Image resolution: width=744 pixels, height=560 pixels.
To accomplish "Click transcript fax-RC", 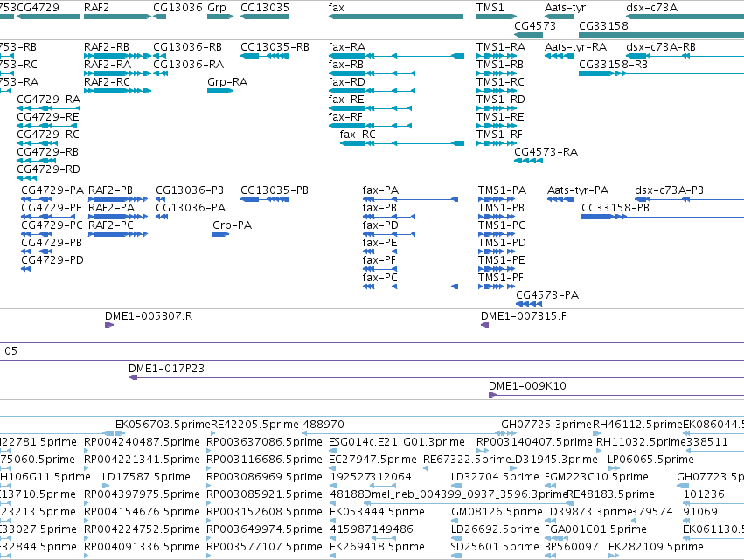I will tap(402, 143).
